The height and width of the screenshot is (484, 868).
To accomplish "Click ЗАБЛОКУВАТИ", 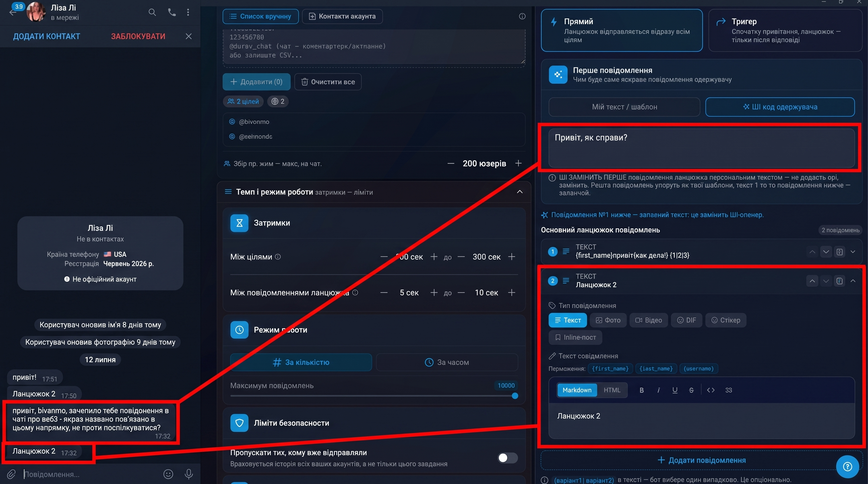I will [138, 36].
